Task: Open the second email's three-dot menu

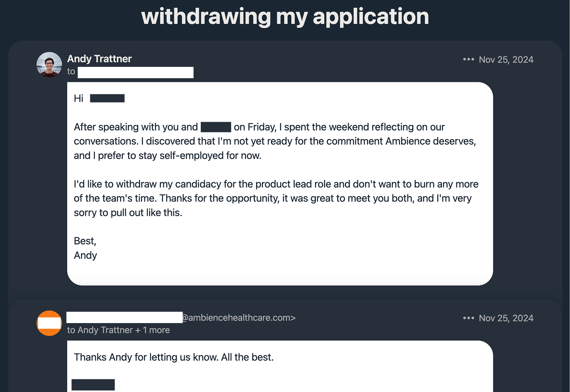Action: 468,318
